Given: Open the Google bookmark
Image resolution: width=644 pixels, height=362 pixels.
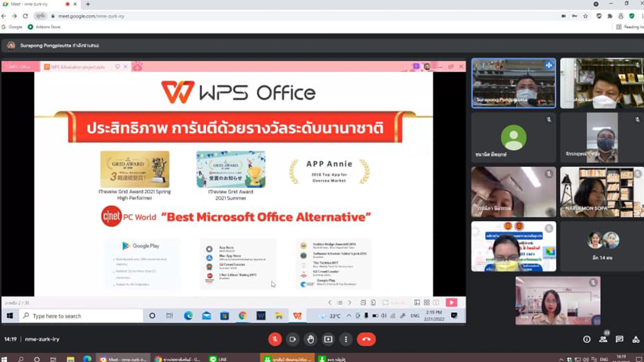Looking at the screenshot, I should pyautogui.click(x=12, y=27).
